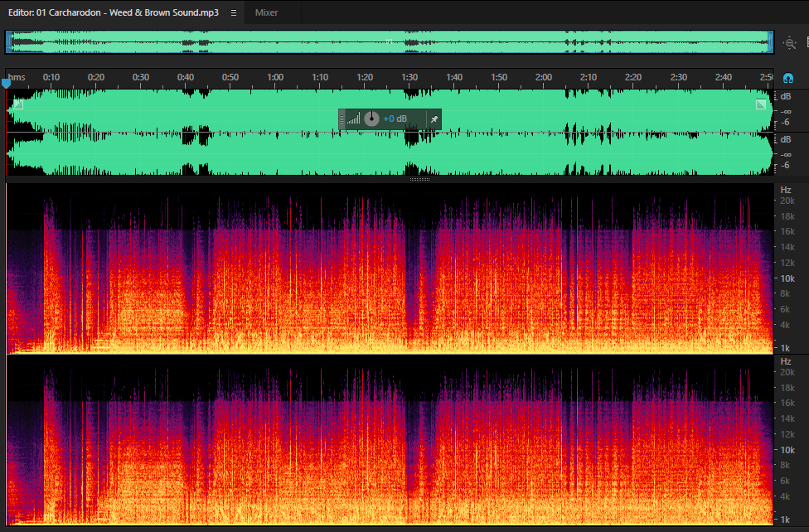Click the amplitude knob in the HUD

coord(371,118)
